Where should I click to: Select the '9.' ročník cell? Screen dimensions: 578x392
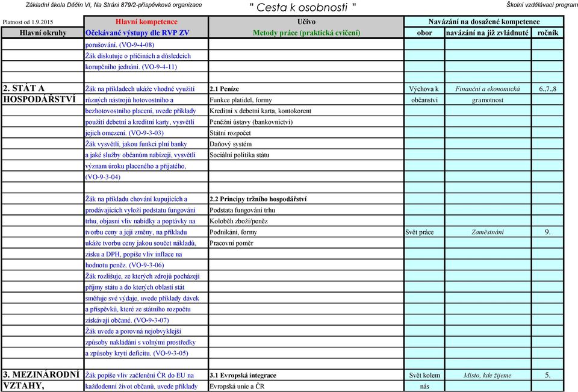point(548,232)
